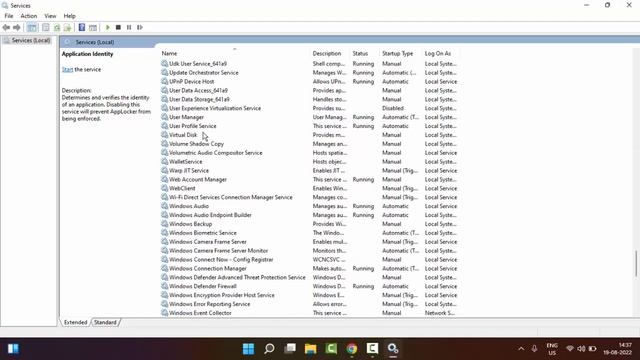Click the gear icon beside WalletService
This screenshot has height=360, width=640.
pos(164,162)
